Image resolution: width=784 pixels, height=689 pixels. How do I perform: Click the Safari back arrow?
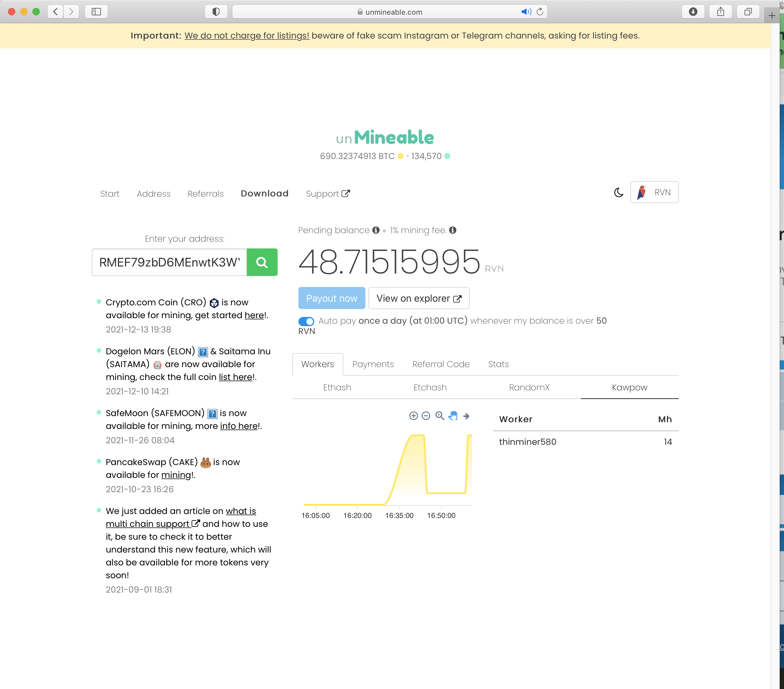pyautogui.click(x=56, y=12)
